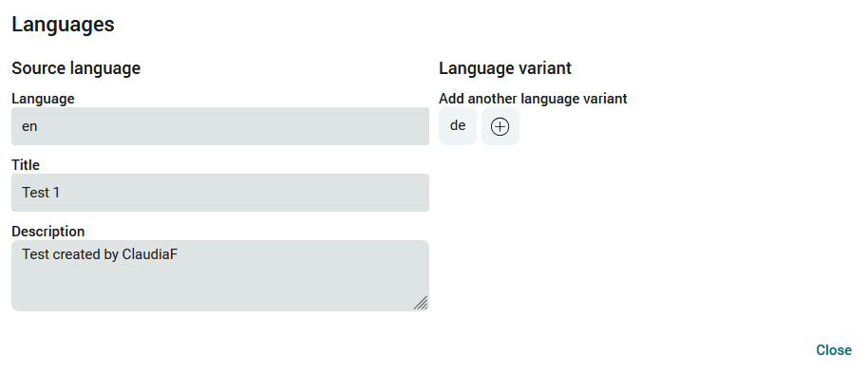
Task: Click the 'Language' field label
Action: click(43, 99)
